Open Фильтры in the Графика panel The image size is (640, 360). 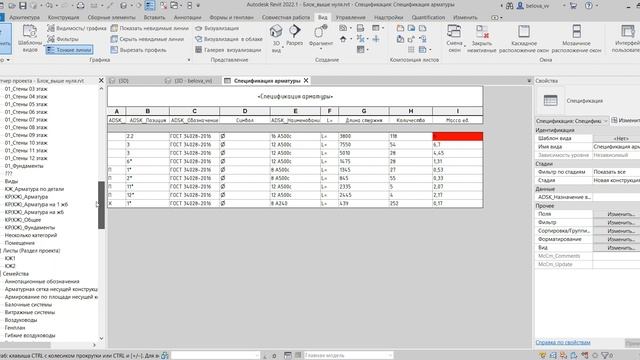click(x=63, y=39)
